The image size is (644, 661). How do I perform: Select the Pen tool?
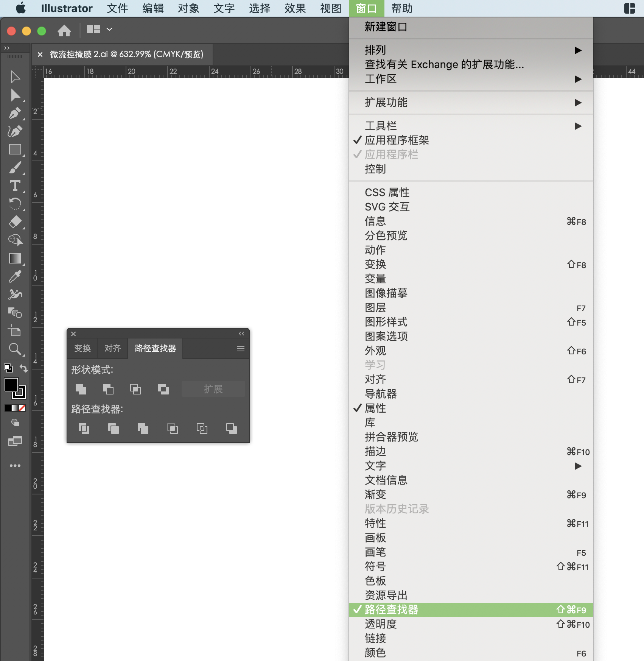(x=15, y=112)
